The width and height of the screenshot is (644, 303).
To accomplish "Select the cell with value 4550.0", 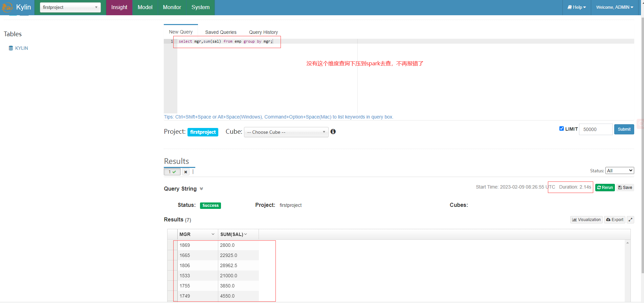I will pos(238,296).
